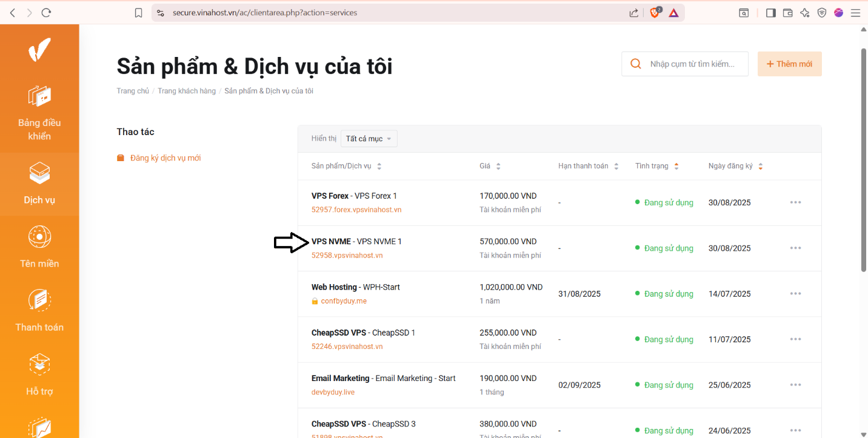Go to Trang khách hàng breadcrumb
868x438 pixels.
pos(187,91)
